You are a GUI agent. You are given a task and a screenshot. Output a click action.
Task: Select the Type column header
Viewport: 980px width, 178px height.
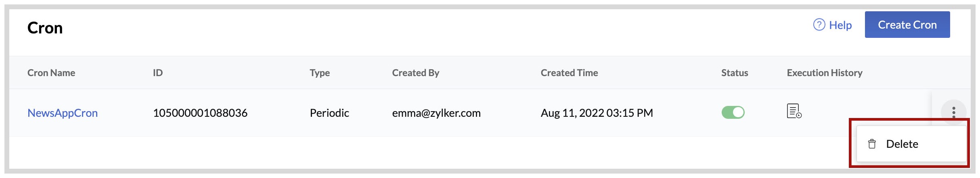pyautogui.click(x=320, y=73)
